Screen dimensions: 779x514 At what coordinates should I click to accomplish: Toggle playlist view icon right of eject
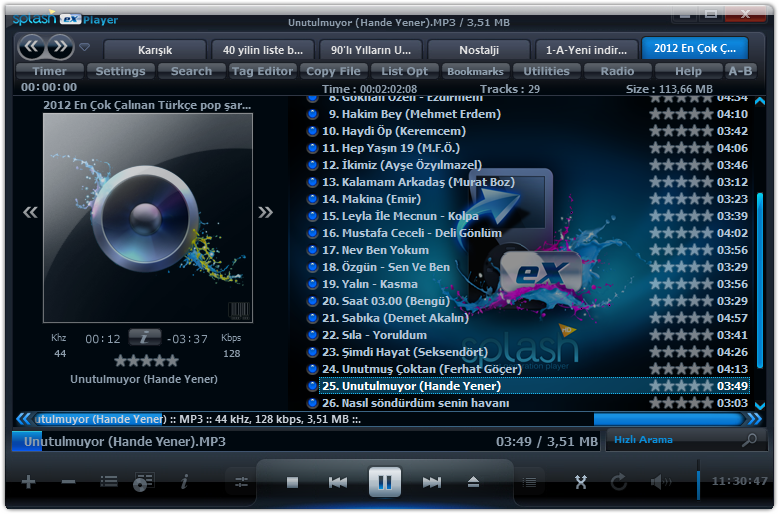[530, 482]
